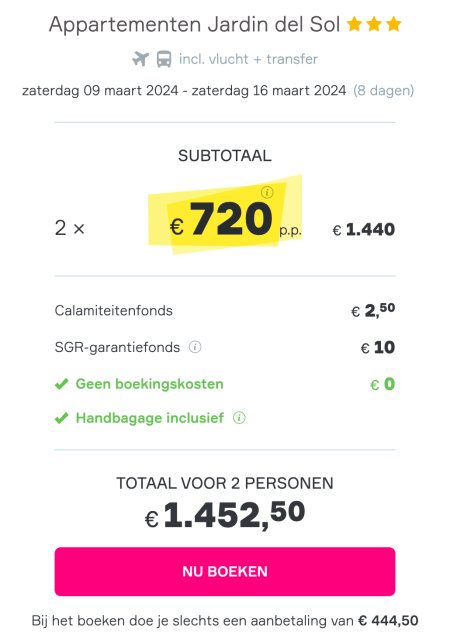This screenshot has width=450, height=642.
Task: Click the airplane flight icon
Action: coord(140,59)
